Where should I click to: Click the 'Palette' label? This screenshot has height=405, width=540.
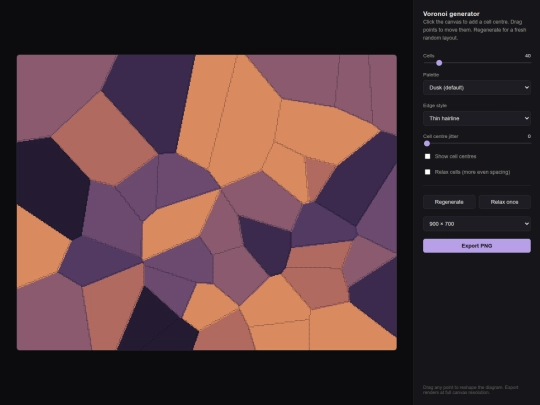(x=431, y=75)
